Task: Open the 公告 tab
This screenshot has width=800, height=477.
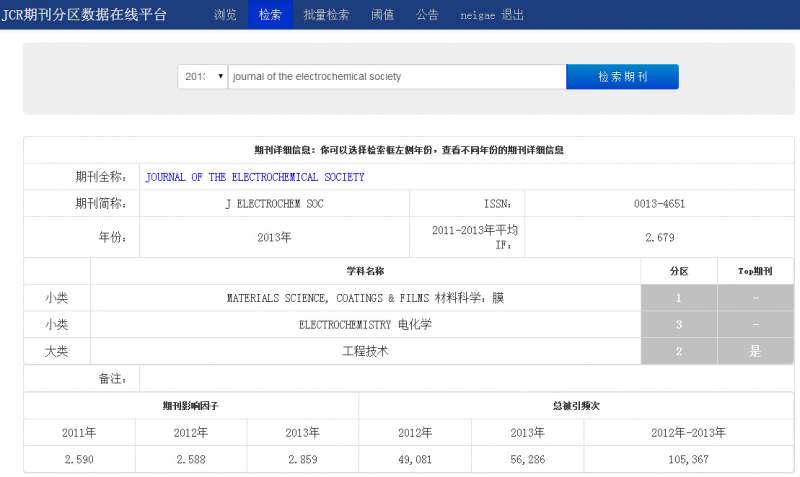Action: (427, 15)
